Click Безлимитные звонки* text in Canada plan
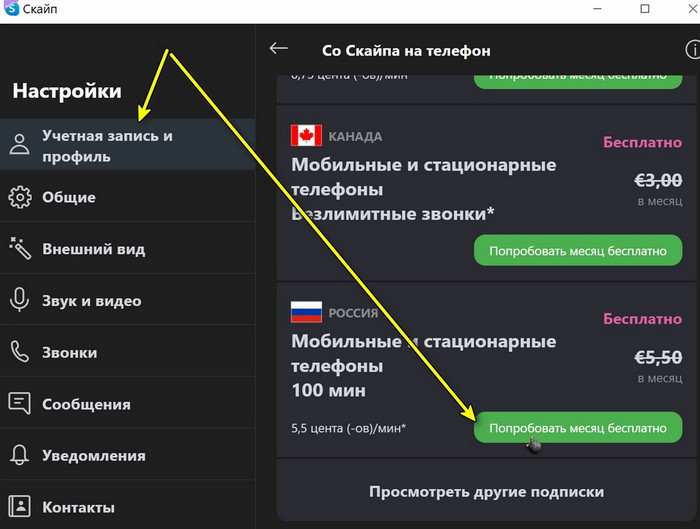The width and height of the screenshot is (700, 529). (x=393, y=214)
